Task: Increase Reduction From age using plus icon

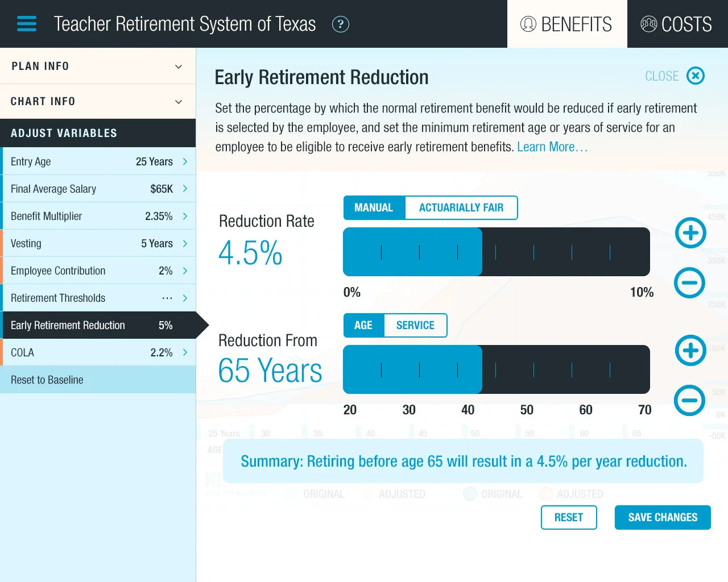Action: coord(690,351)
